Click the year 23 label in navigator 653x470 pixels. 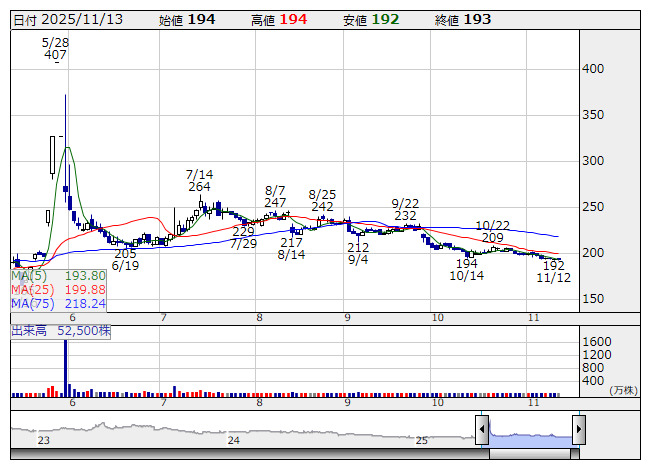pyautogui.click(x=43, y=440)
